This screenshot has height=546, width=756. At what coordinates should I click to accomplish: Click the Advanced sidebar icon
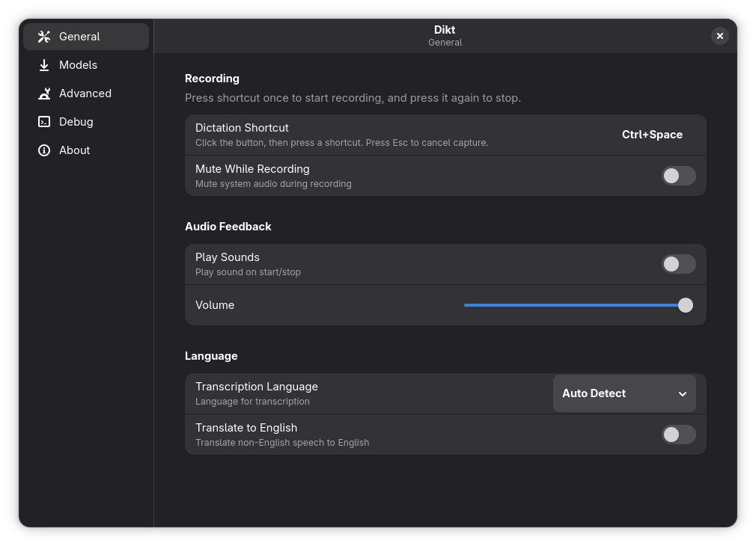[x=44, y=93]
